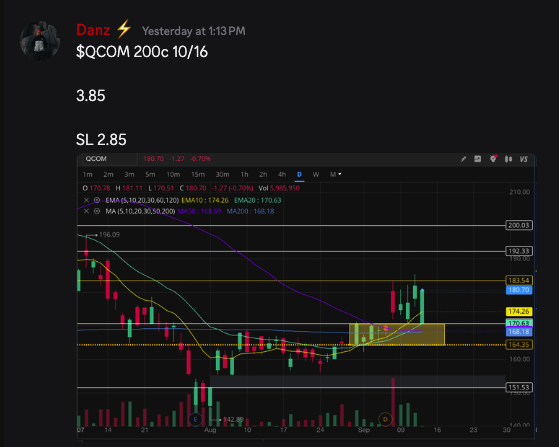This screenshot has width=559, height=447.
Task: Click the MA (5,10,20,30,50,200) indicator label
Action: click(x=140, y=211)
